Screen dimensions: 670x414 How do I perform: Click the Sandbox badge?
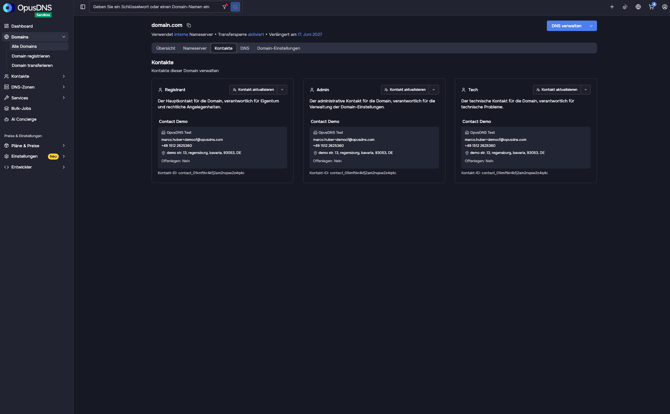pos(43,15)
